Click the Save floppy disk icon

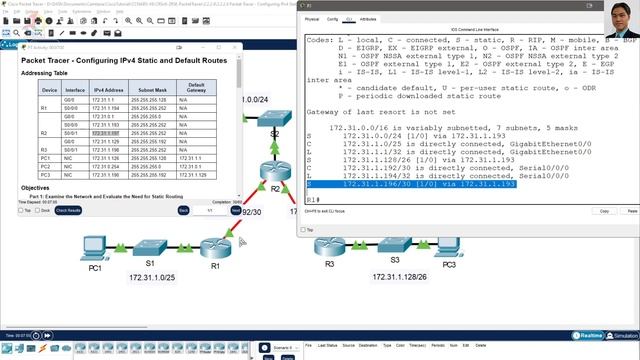(27, 21)
